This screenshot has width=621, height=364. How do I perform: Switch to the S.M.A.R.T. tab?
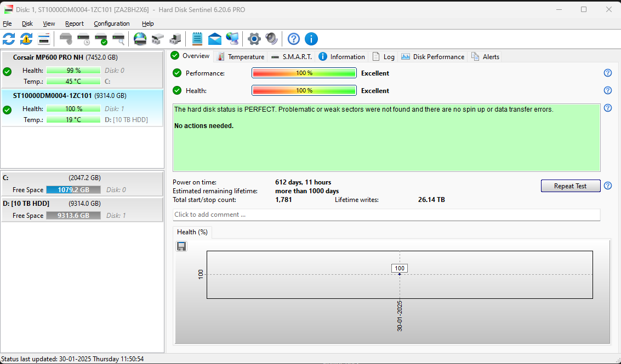click(292, 57)
